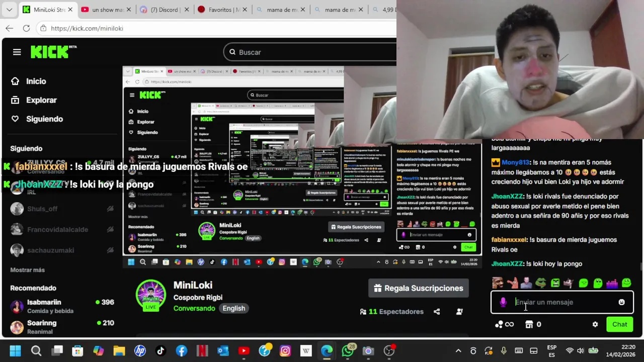The width and height of the screenshot is (644, 362).
Task: Switch to the Favoritos browser tab
Action: pos(223,10)
